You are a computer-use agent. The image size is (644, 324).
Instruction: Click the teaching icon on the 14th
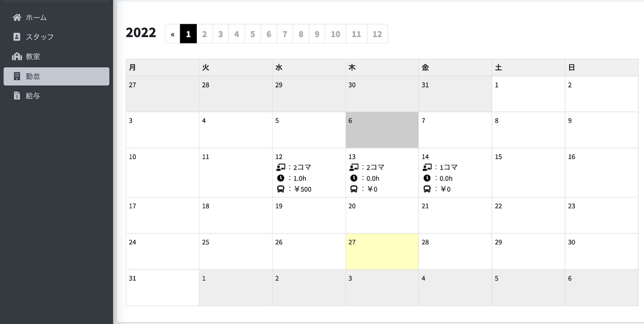pos(427,168)
